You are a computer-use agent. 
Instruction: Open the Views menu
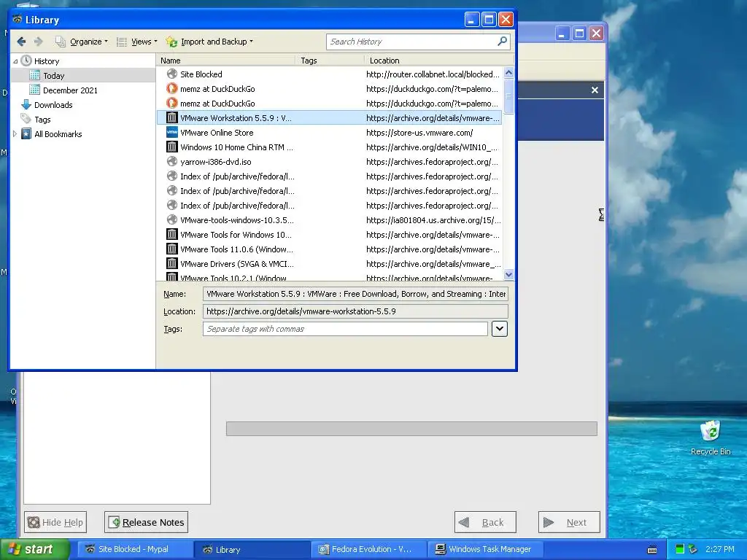137,42
